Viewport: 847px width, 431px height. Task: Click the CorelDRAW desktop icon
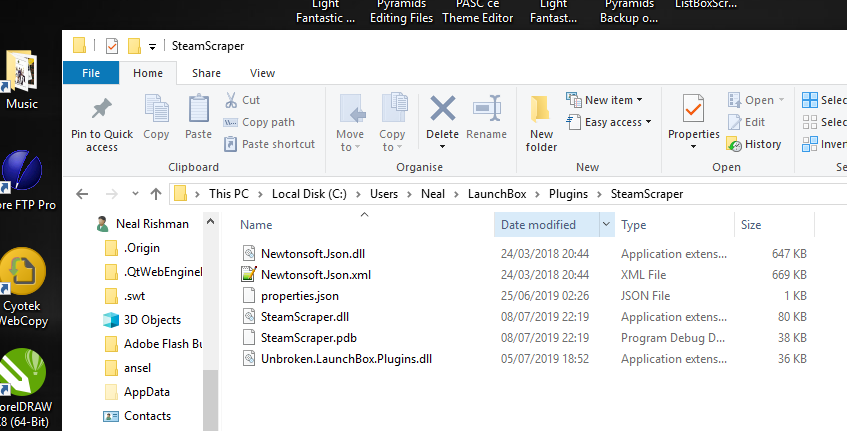(25, 388)
